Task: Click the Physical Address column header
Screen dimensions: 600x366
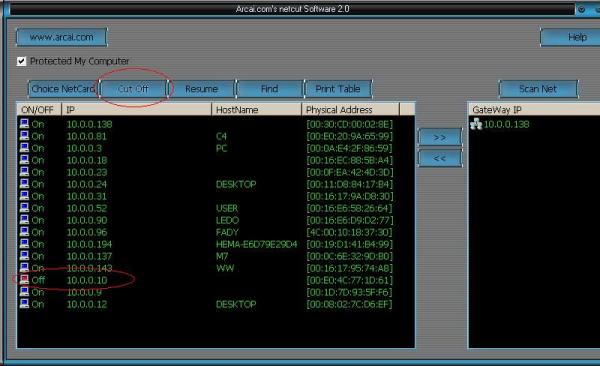Action: [351, 110]
